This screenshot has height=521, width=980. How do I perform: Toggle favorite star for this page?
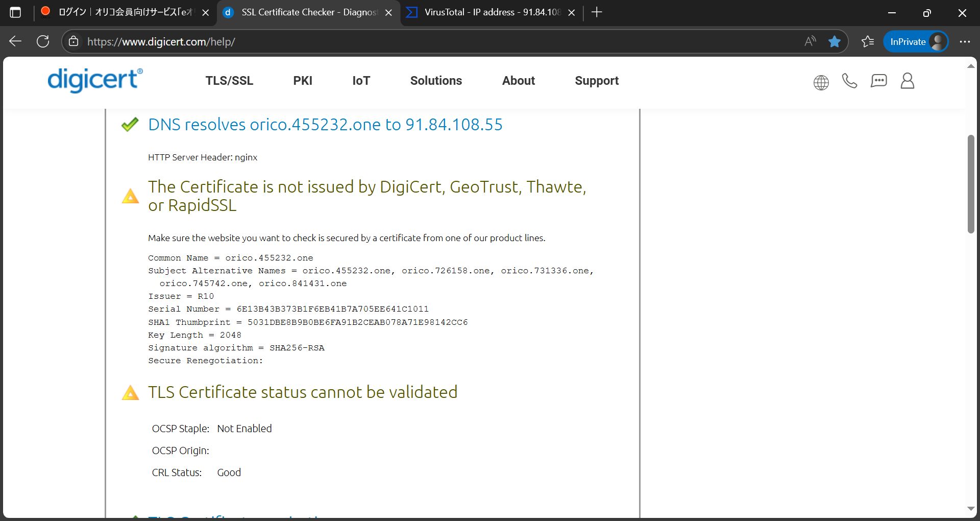[835, 41]
